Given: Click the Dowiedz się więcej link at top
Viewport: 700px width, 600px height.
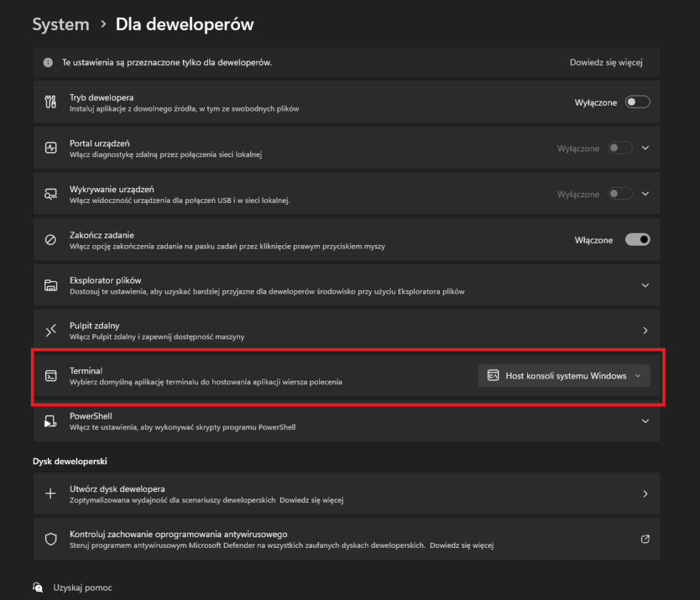Looking at the screenshot, I should tap(606, 63).
